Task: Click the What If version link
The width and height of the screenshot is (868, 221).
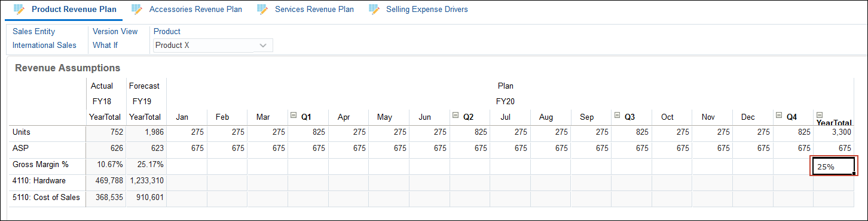Action: [x=105, y=45]
